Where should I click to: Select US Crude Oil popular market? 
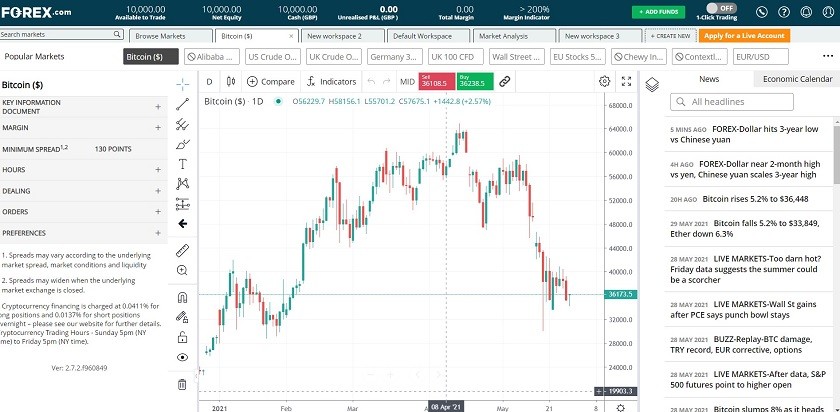pos(273,56)
